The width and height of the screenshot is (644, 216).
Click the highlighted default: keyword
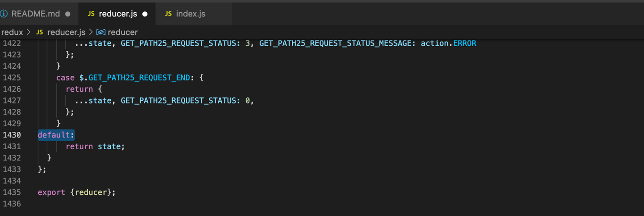(x=56, y=135)
